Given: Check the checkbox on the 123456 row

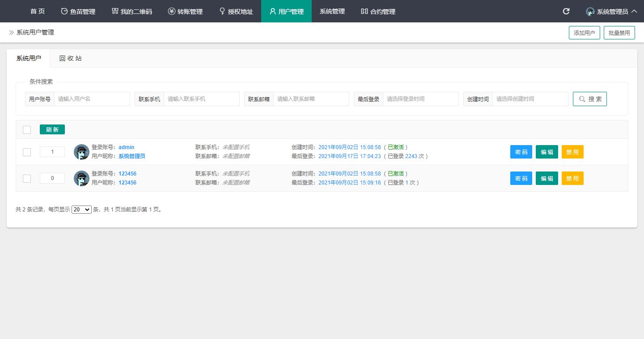Looking at the screenshot, I should [27, 178].
